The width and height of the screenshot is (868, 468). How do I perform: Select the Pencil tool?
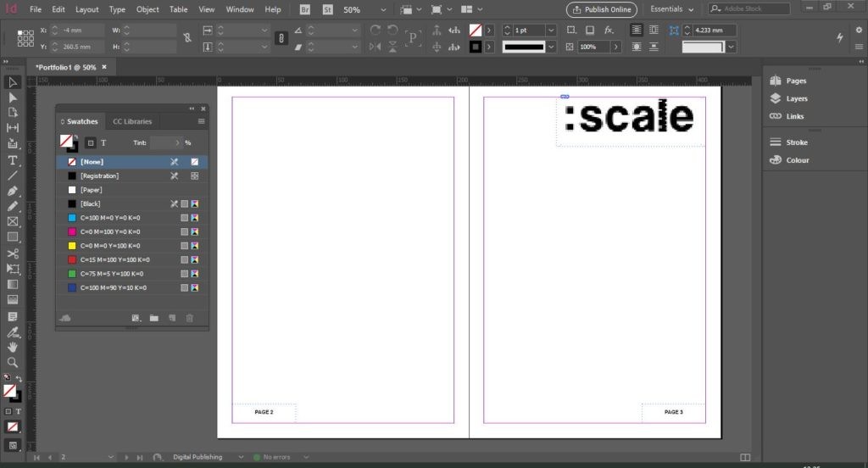[13, 206]
